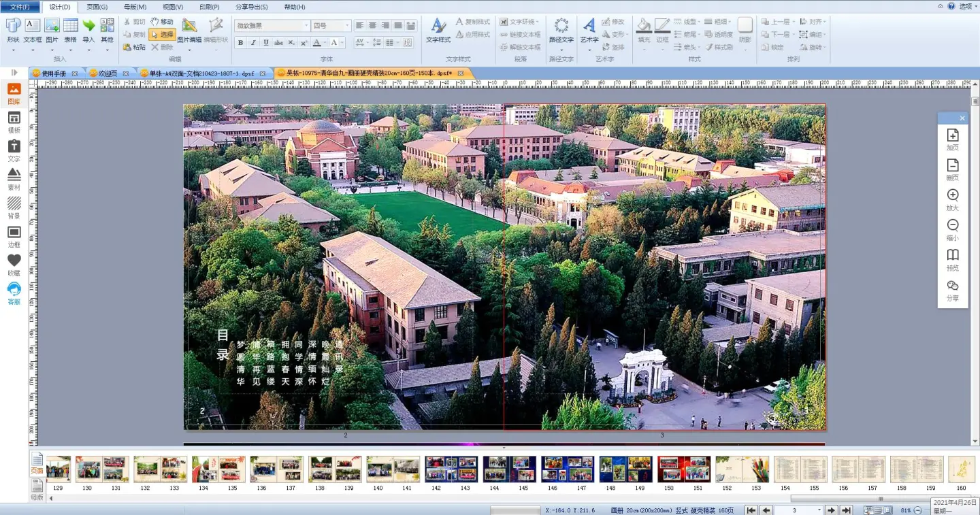Viewport: 980px width, 515px height.
Task: Open the 素材 materials panel
Action: [14, 180]
